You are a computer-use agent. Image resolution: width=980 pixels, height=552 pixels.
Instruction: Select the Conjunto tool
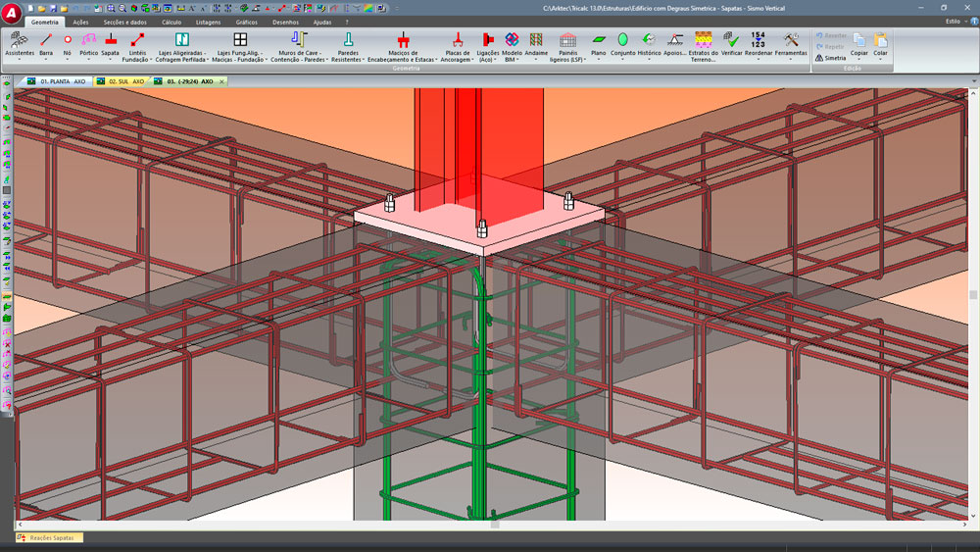622,45
